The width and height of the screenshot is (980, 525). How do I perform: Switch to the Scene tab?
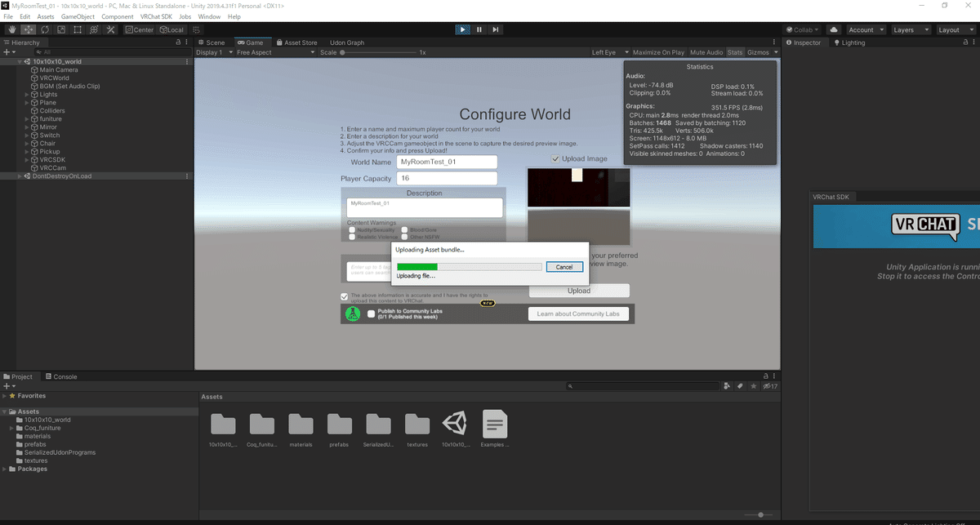point(212,42)
